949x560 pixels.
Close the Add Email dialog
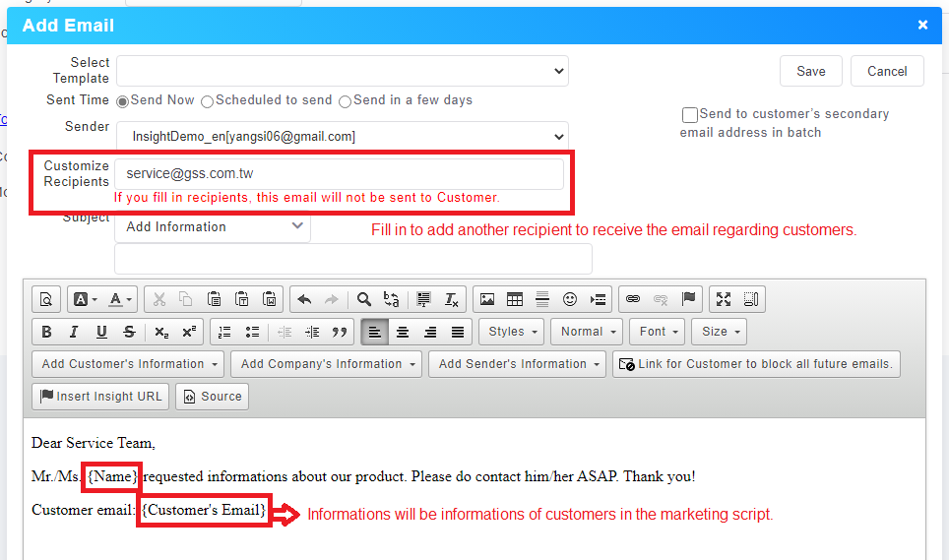tap(923, 25)
